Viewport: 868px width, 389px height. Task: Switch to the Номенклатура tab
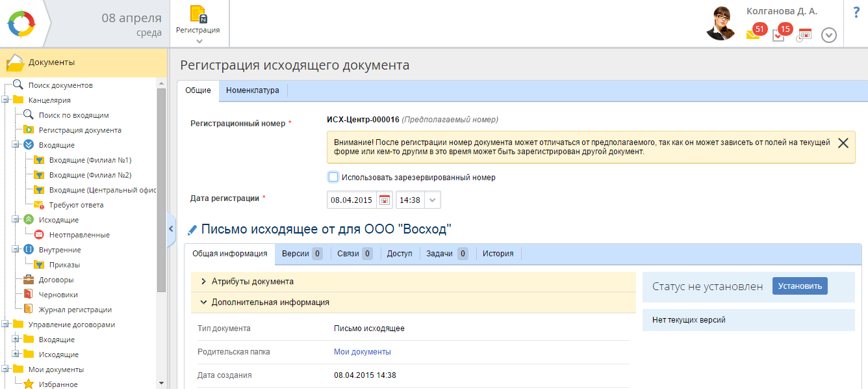[x=252, y=90]
